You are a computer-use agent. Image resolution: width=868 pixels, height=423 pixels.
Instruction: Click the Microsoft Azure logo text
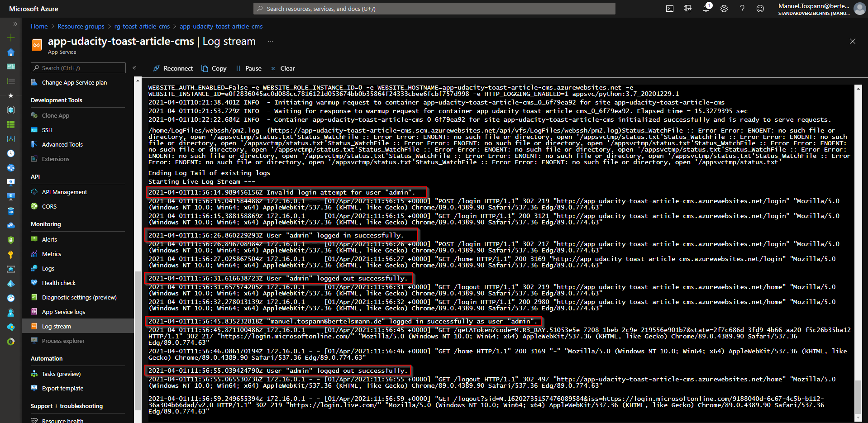(33, 9)
